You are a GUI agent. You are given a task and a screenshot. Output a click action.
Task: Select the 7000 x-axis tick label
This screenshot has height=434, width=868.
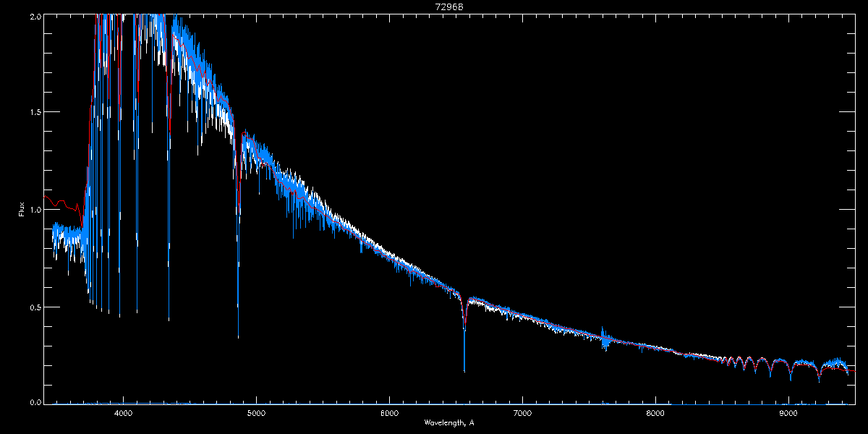[x=522, y=413]
